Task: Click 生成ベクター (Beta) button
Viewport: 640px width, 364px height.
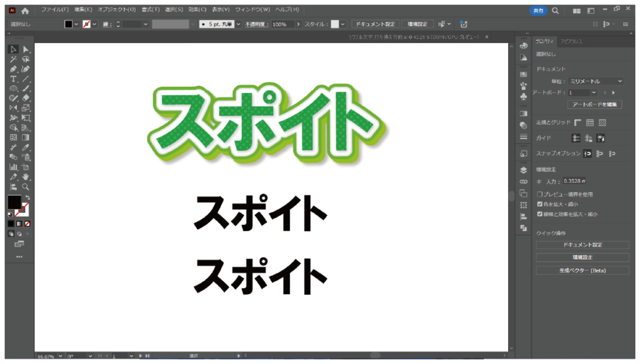Action: [x=582, y=270]
